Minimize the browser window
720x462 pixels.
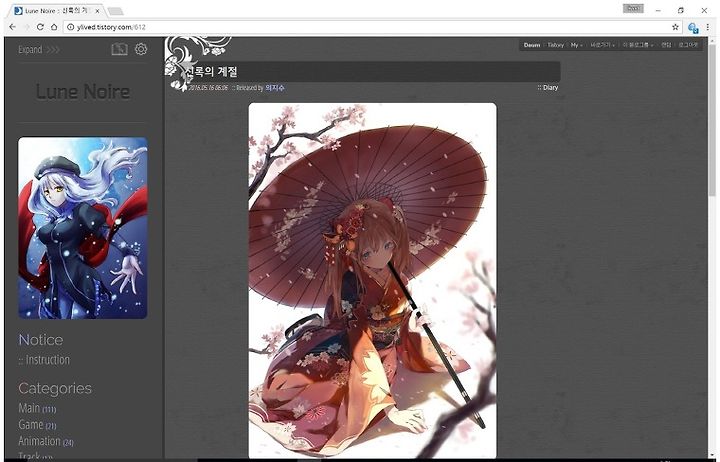[x=658, y=10]
